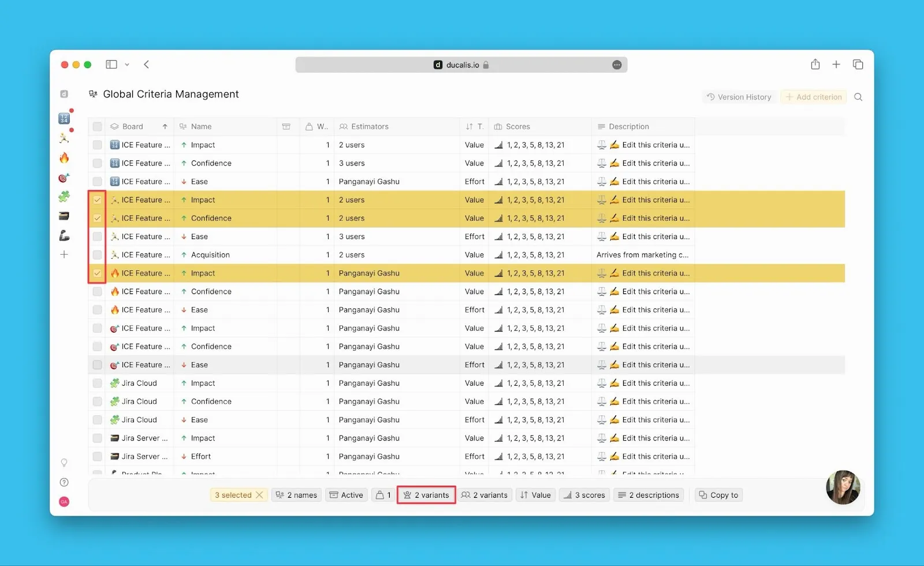Open the Active status dropdown

[x=346, y=495]
